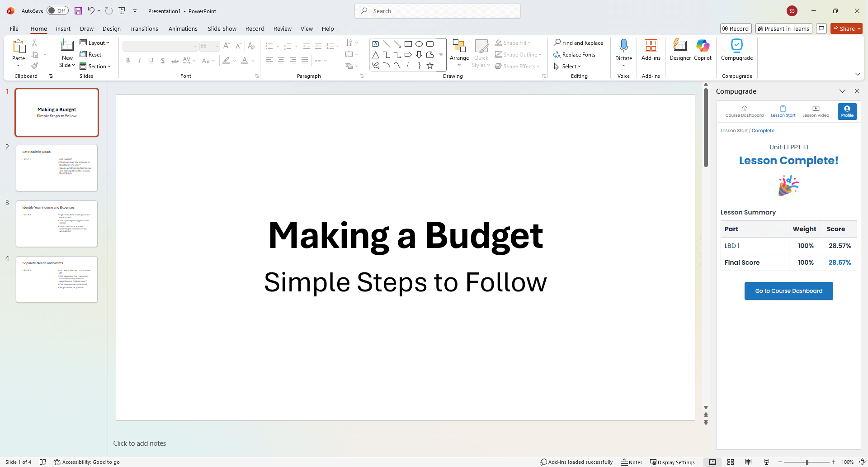The image size is (868, 467).
Task: Click the Lesson Start breadcrumb link
Action: [734, 130]
